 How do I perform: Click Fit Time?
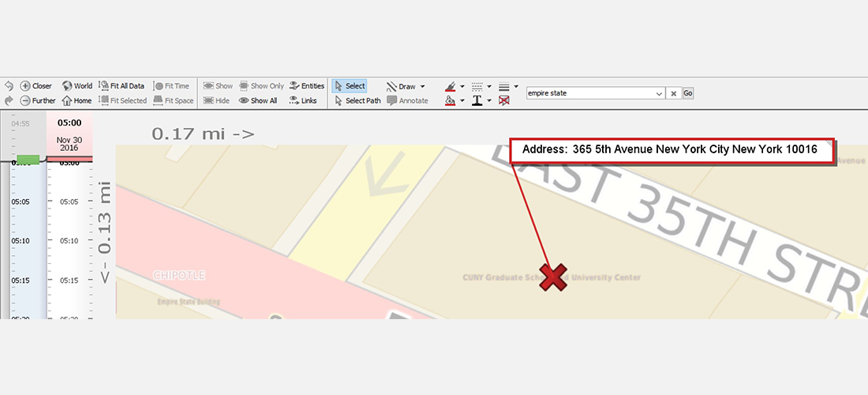[x=171, y=86]
